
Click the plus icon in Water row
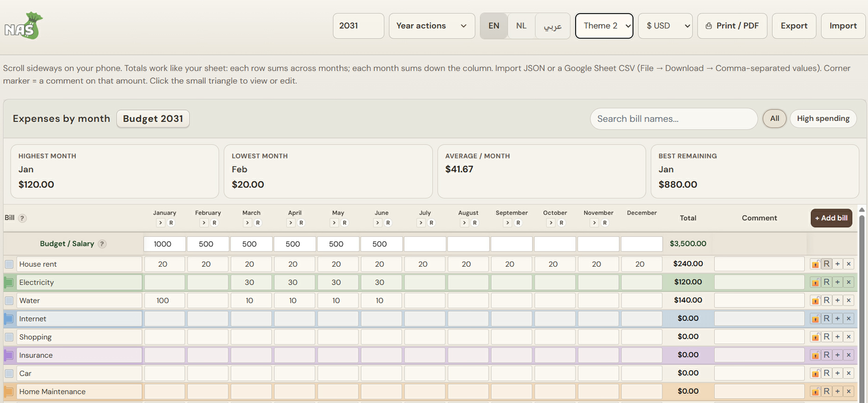tap(837, 301)
